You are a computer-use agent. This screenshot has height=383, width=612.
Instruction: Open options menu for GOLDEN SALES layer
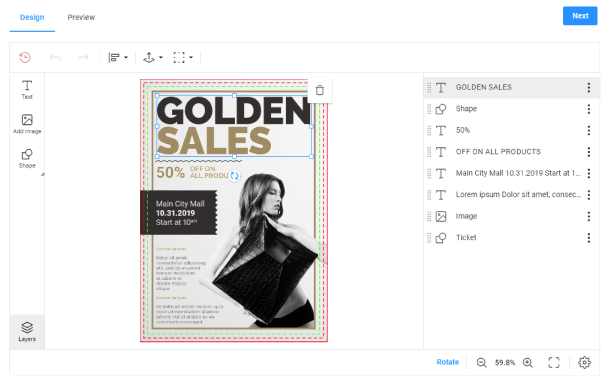point(589,87)
